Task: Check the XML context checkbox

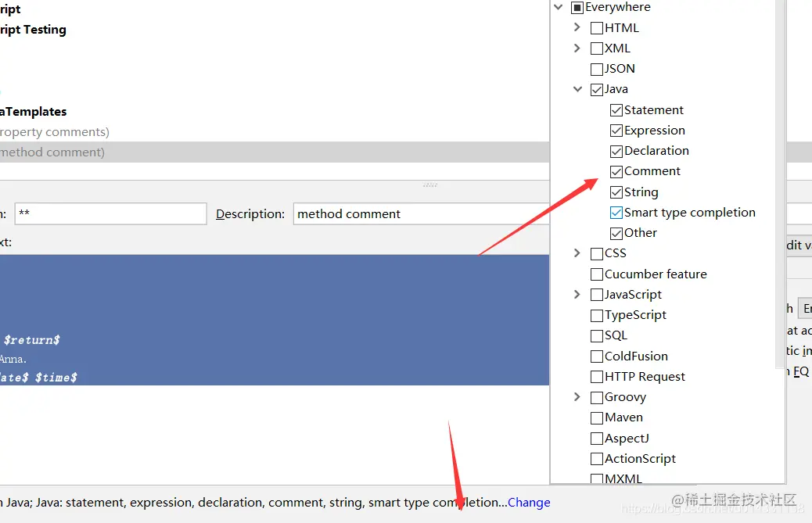Action: [x=597, y=48]
